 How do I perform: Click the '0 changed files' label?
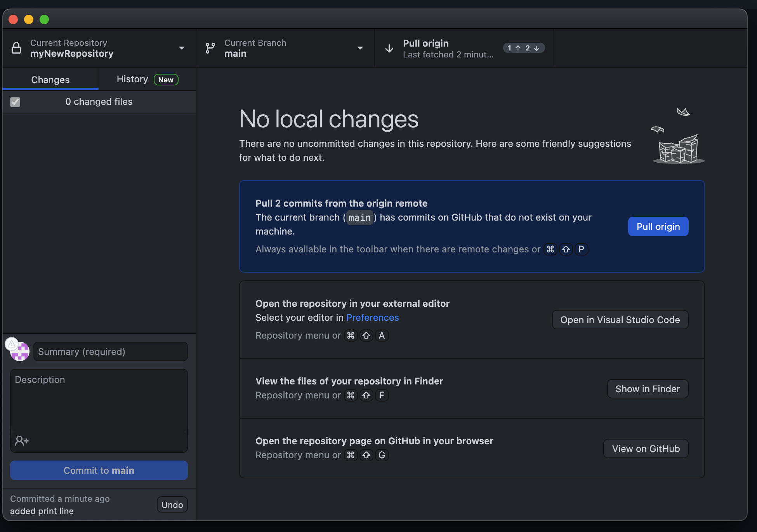pyautogui.click(x=99, y=101)
